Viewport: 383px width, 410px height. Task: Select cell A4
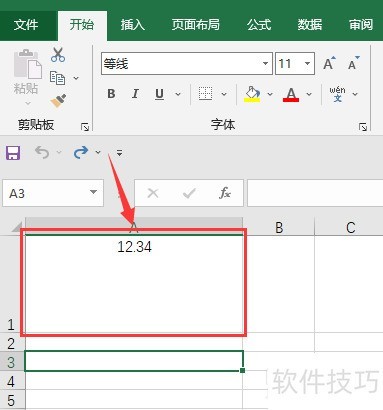pos(134,381)
